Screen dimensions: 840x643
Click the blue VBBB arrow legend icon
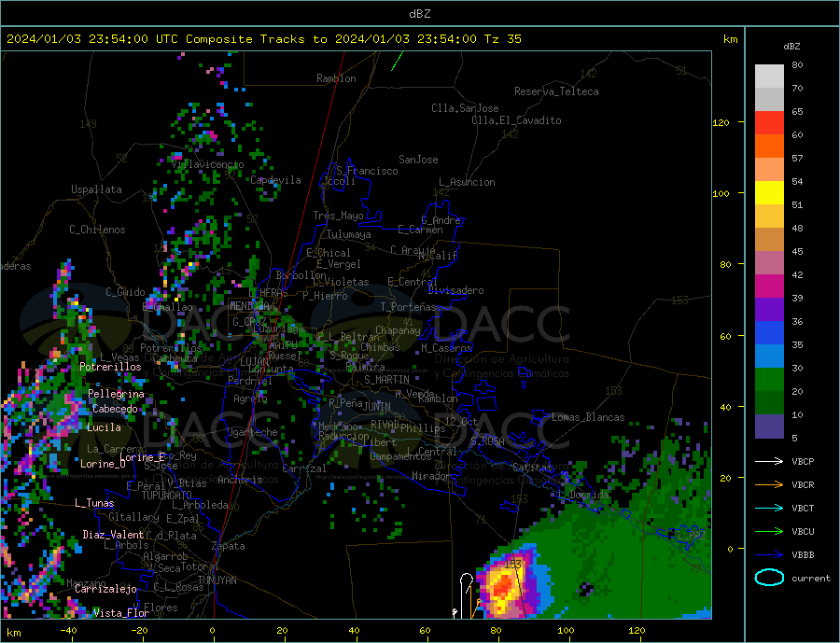[x=769, y=555]
